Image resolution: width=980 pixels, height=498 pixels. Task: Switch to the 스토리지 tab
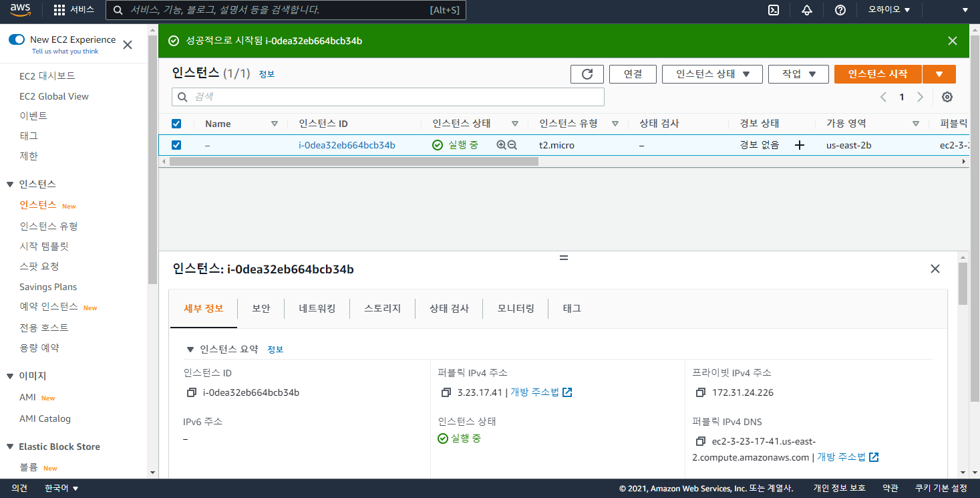point(383,309)
